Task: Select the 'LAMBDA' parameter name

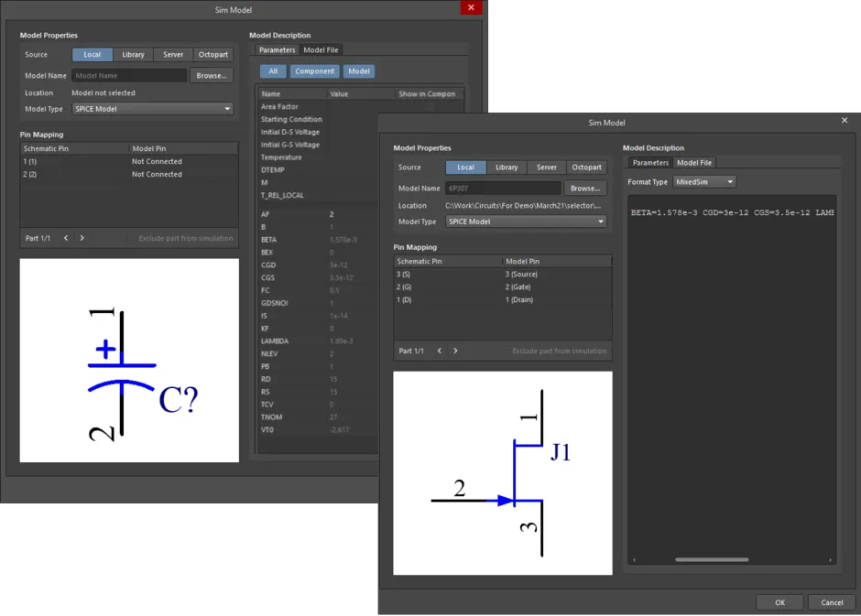Action: pos(275,341)
